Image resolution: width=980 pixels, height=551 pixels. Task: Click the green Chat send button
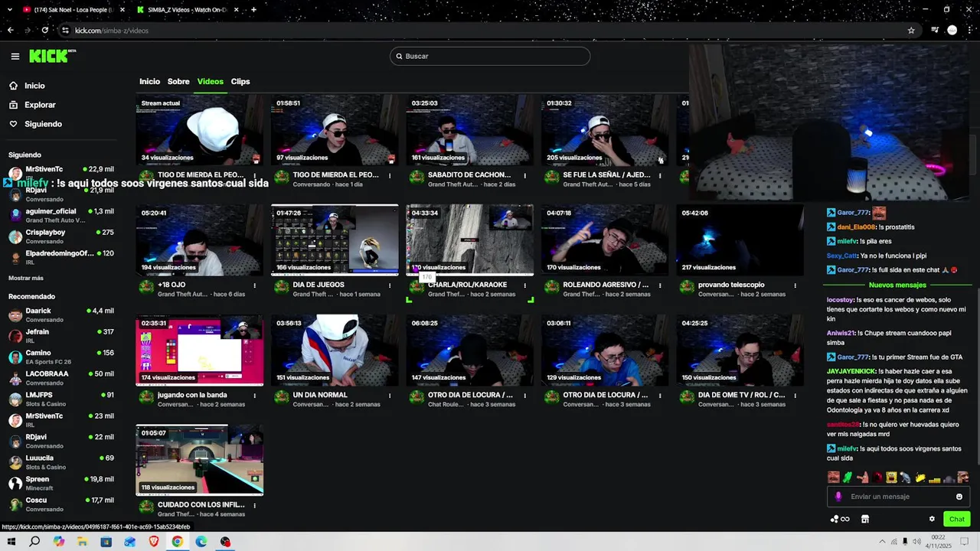[x=957, y=519]
